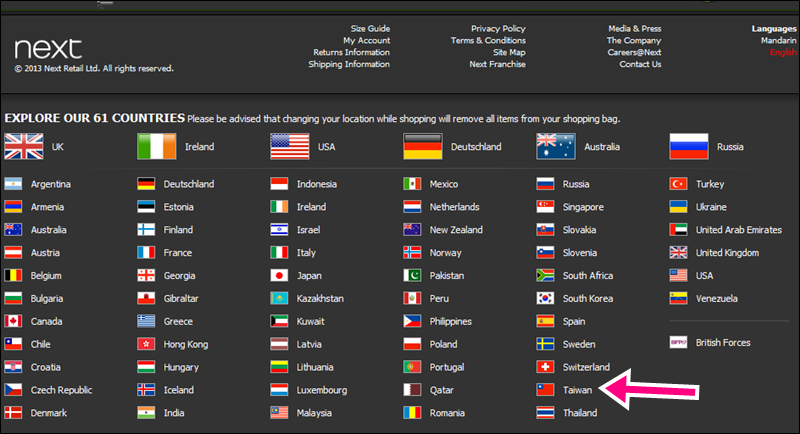Open Terms & Conditions link
The image size is (800, 434).
pyautogui.click(x=488, y=40)
